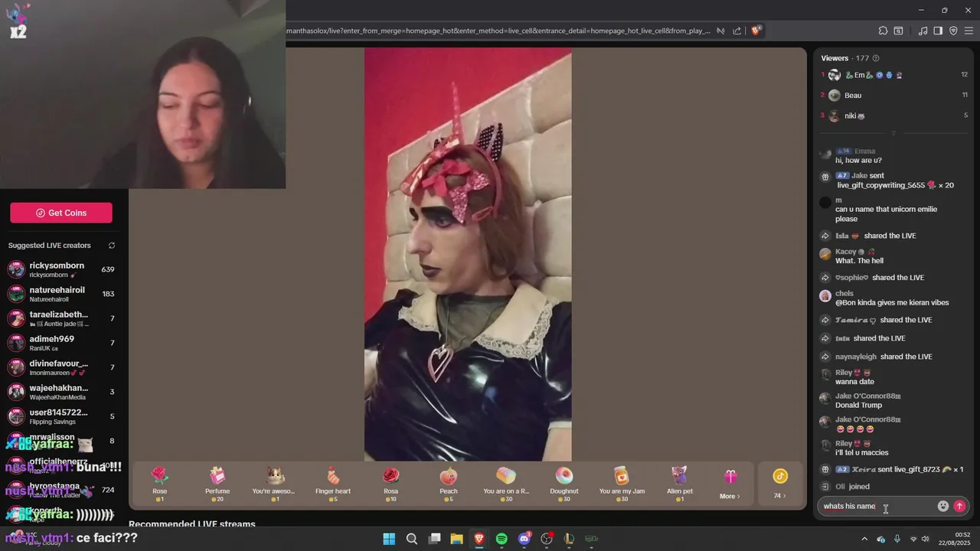Refresh the Suggested LIVE creators list
980x551 pixels.
click(112, 246)
